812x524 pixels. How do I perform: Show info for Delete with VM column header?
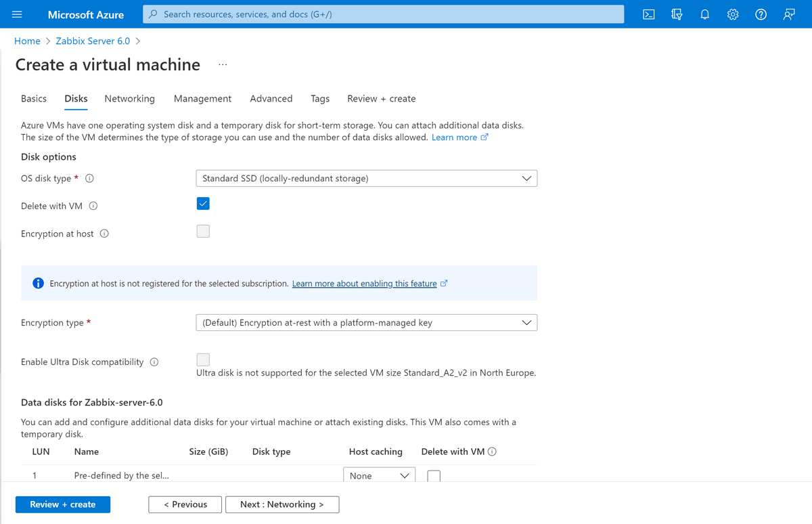tap(492, 452)
